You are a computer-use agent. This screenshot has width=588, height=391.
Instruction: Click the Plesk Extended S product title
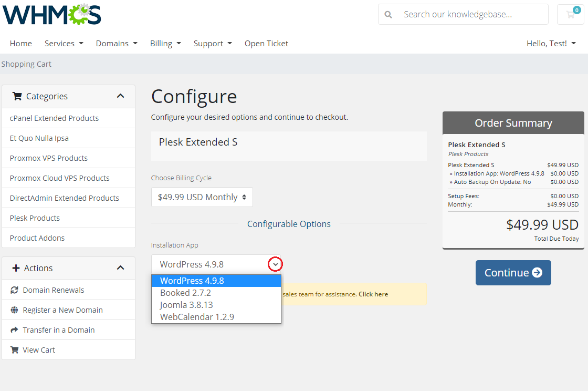[x=198, y=142]
